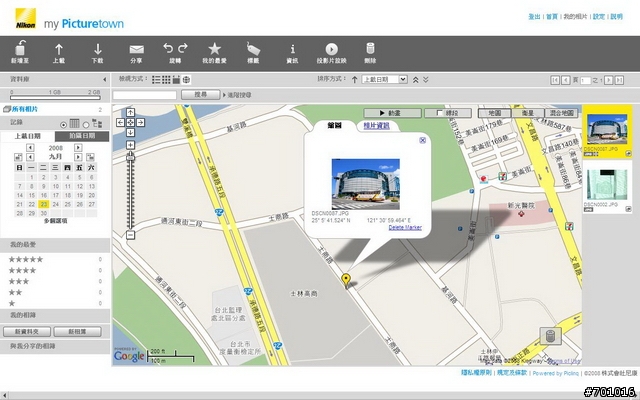Switch map to 地圖 mode
Screen dimensions: 640x400
(494, 113)
